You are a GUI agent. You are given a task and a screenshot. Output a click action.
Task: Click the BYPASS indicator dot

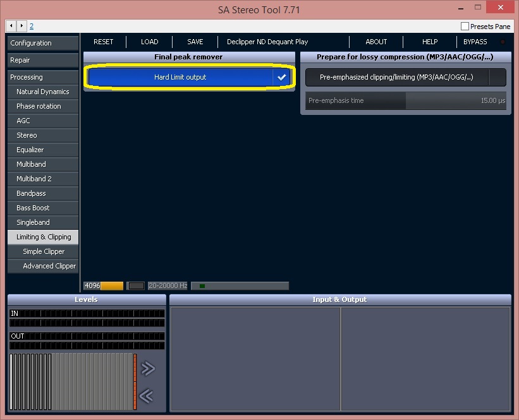503,42
